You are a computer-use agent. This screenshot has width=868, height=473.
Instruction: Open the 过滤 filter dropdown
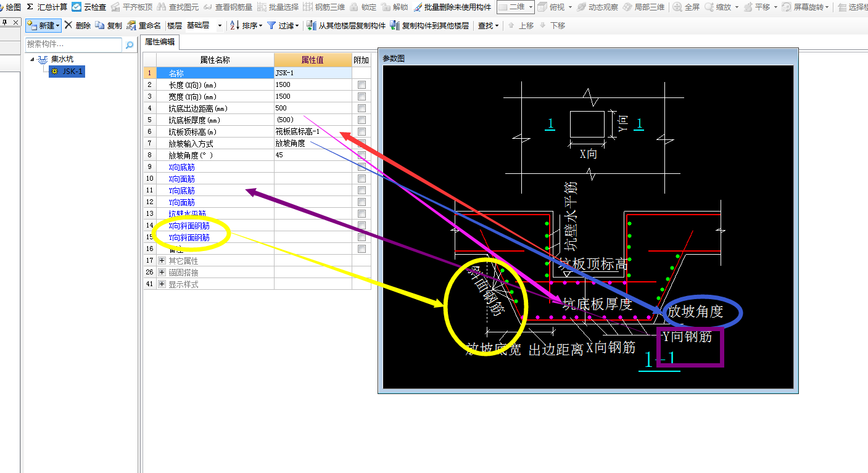283,25
